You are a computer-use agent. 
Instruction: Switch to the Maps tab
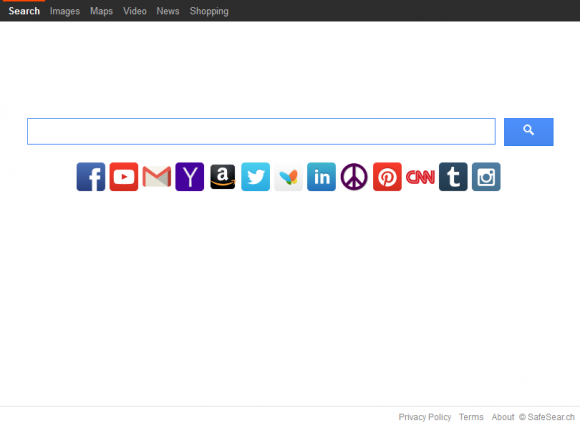pos(101,11)
